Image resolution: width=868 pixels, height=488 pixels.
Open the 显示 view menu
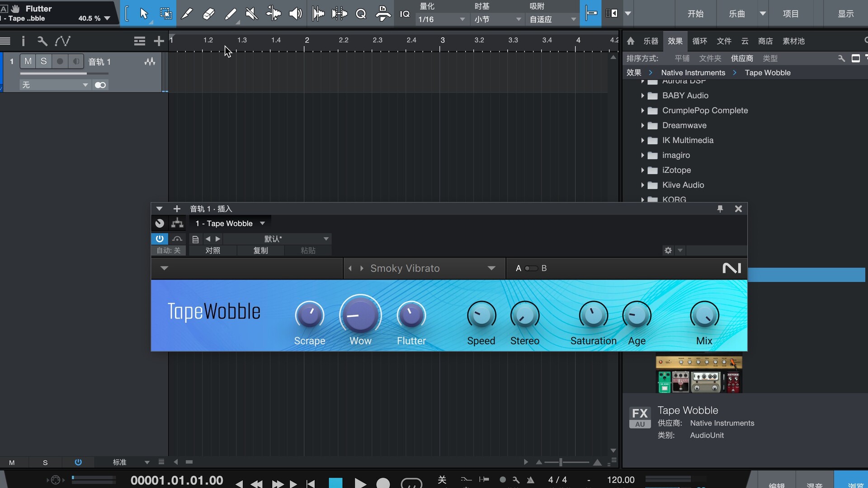point(845,14)
